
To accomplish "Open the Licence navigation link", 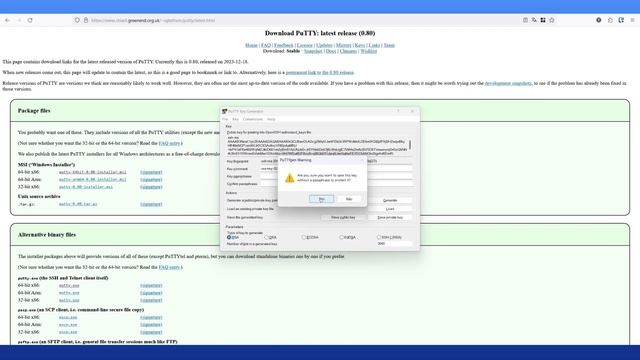I will pos(304,45).
